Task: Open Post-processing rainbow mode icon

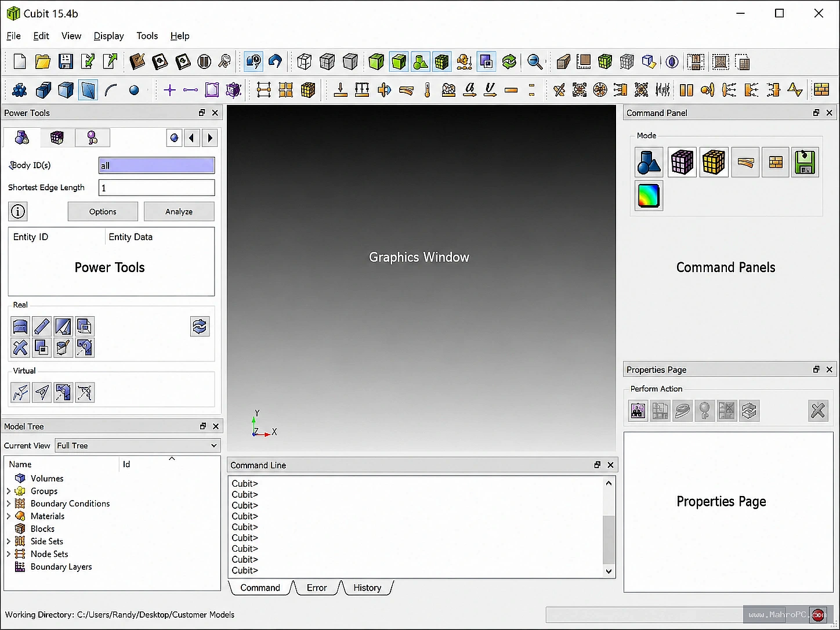Action: (649, 195)
